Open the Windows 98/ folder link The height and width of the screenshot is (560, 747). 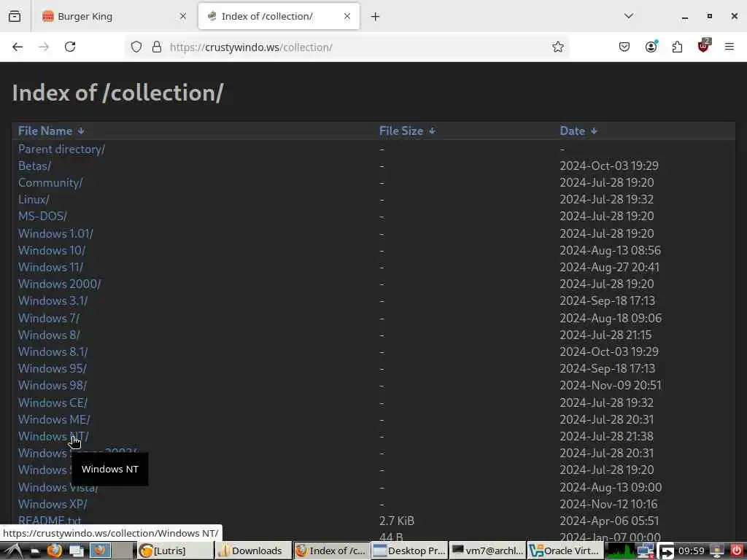tap(53, 385)
